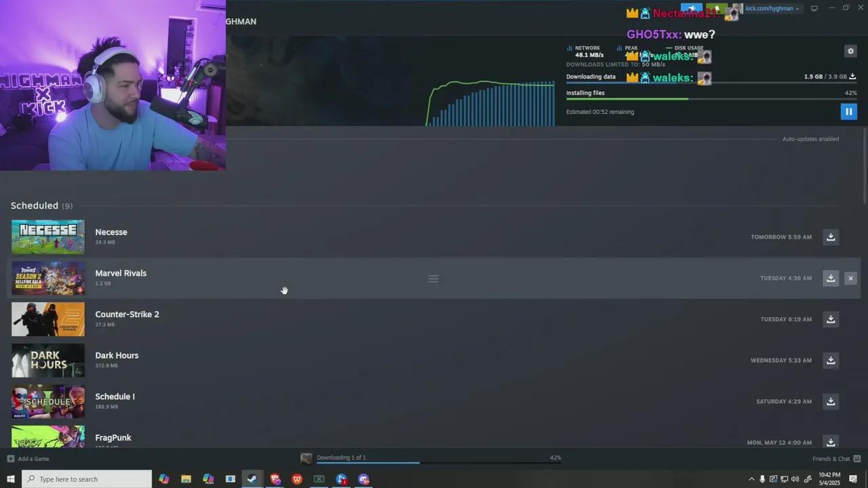Switch to Steam taskbar icon
Screen dimensions: 868x488
pos(252,479)
